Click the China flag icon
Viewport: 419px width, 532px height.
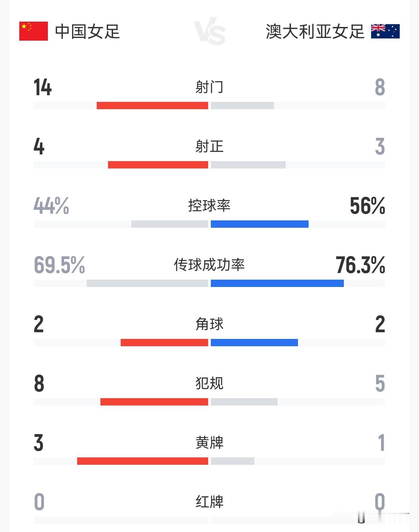[x=33, y=31]
